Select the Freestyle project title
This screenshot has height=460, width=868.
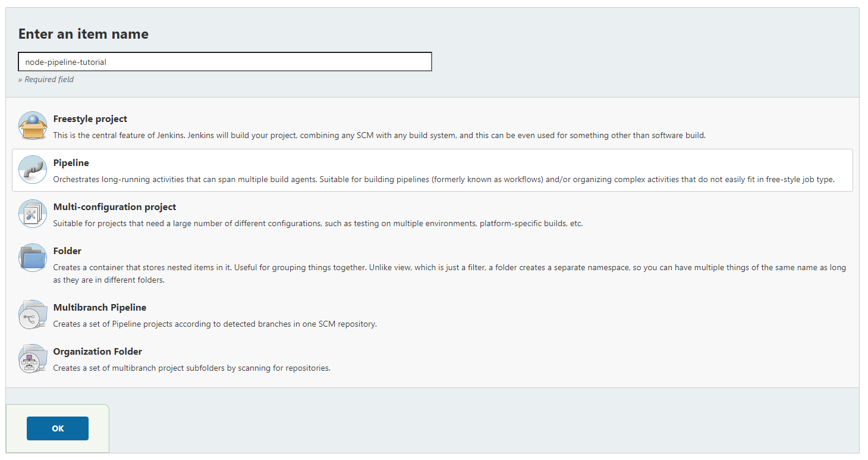[90, 119]
